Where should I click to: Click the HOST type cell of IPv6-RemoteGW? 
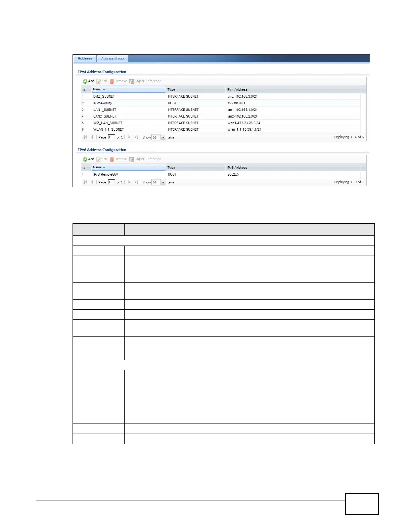coord(172,175)
